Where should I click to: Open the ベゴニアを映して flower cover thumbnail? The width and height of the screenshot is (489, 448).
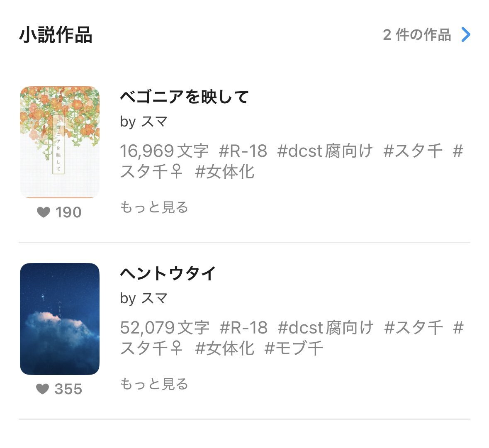[60, 142]
